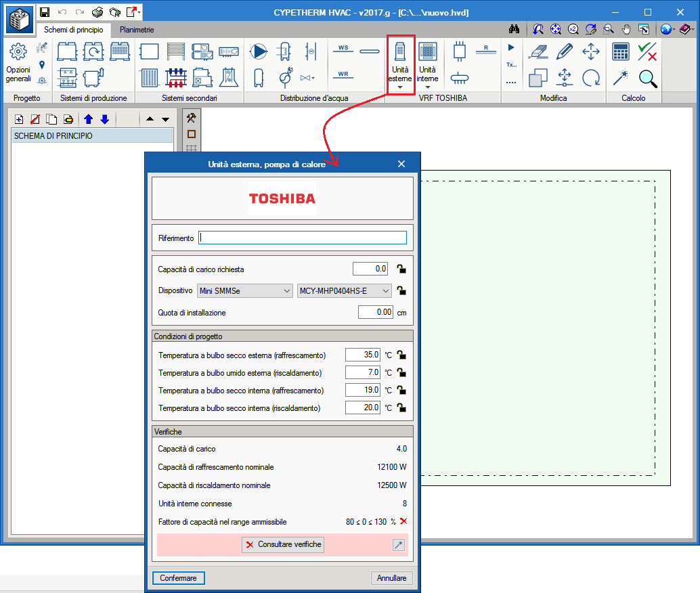This screenshot has width=700, height=593.
Task: Click the Consultare verifiche button
Action: 283,545
